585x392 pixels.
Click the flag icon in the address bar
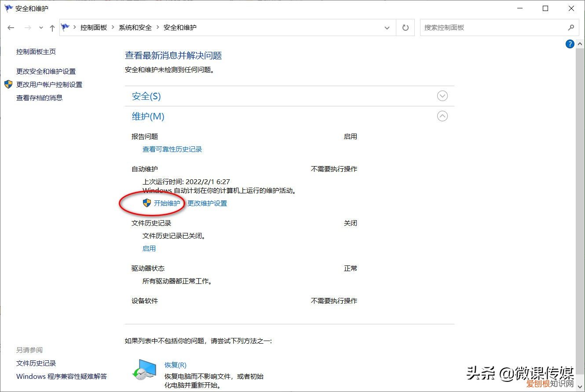(65, 27)
